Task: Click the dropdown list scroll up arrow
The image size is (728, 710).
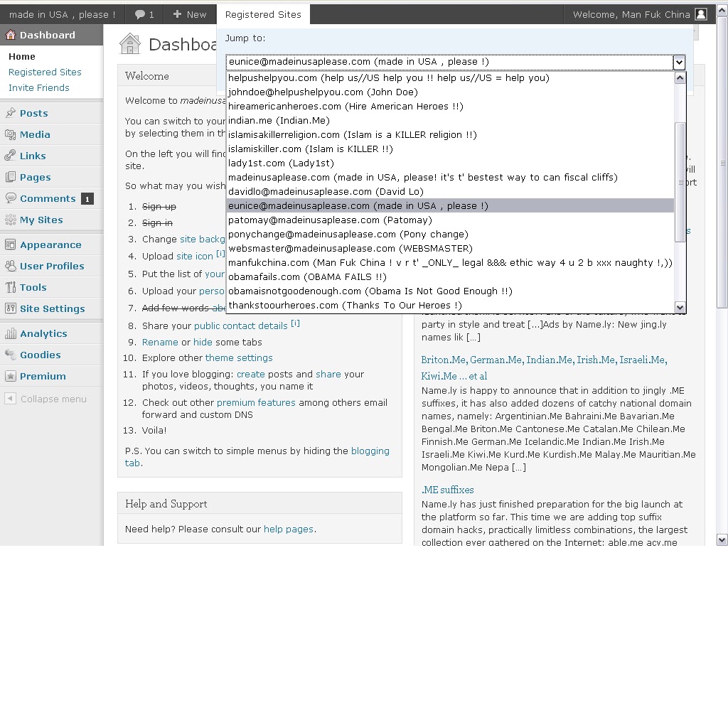Action: [x=680, y=78]
